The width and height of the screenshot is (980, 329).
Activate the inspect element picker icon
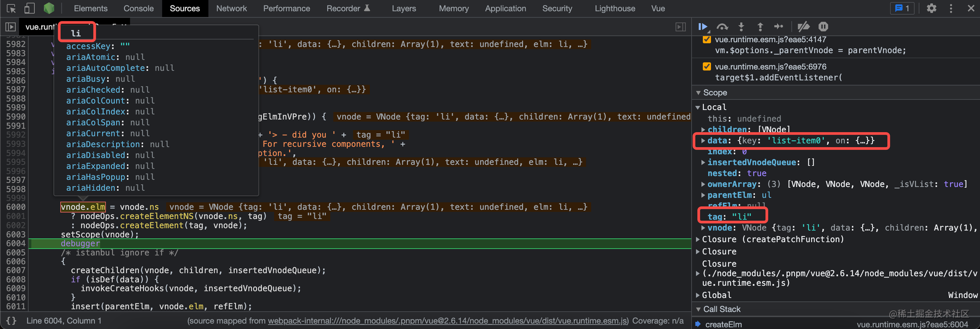coord(11,9)
